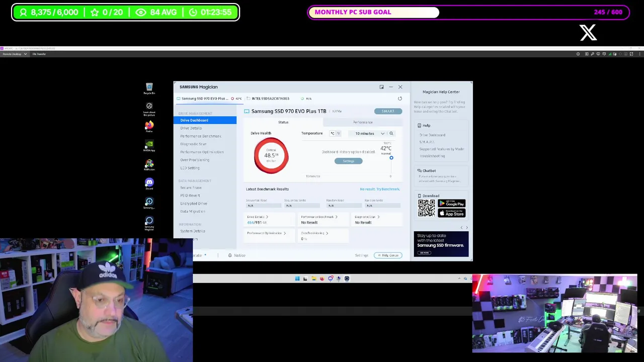Screen dimensions: 644x362
Task: Click the Help Center button at bottom
Action: pos(388,255)
